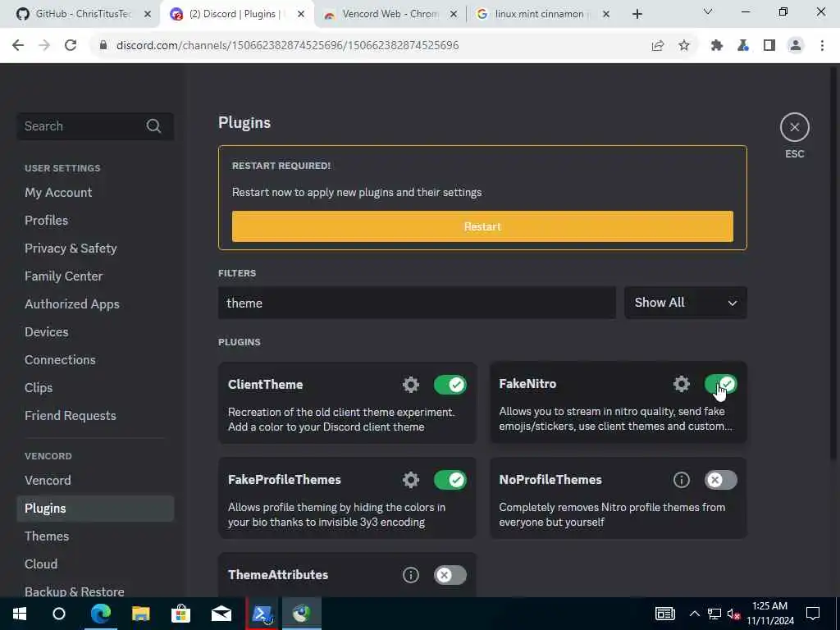
Task: Open Clips settings
Action: [39, 387]
